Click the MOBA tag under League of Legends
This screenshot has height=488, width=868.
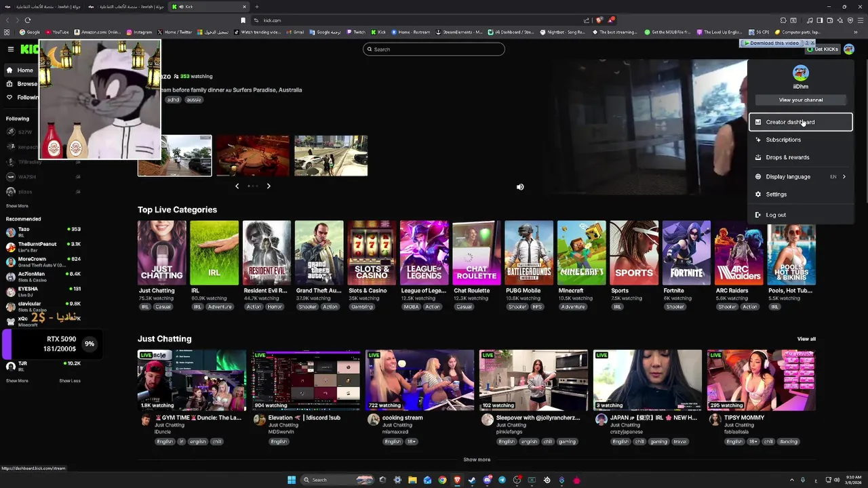click(410, 307)
